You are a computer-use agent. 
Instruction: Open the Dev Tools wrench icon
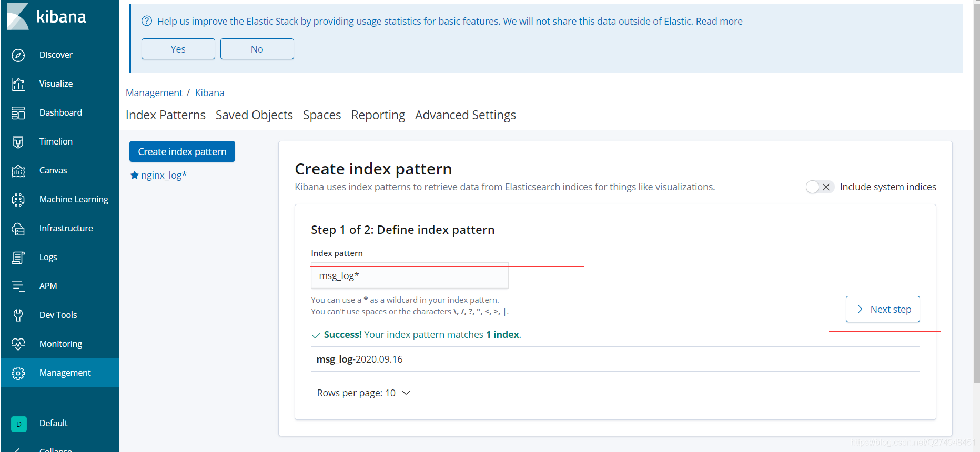18,315
